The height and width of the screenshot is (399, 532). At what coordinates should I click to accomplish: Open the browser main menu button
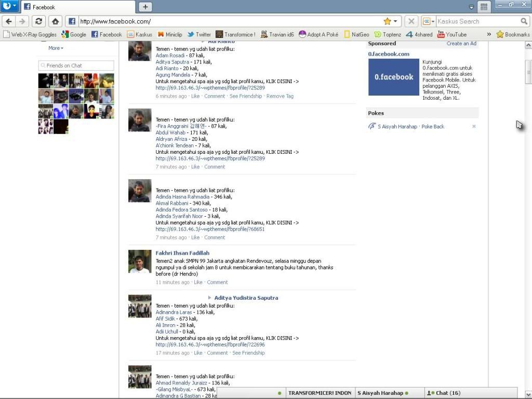(9, 6)
